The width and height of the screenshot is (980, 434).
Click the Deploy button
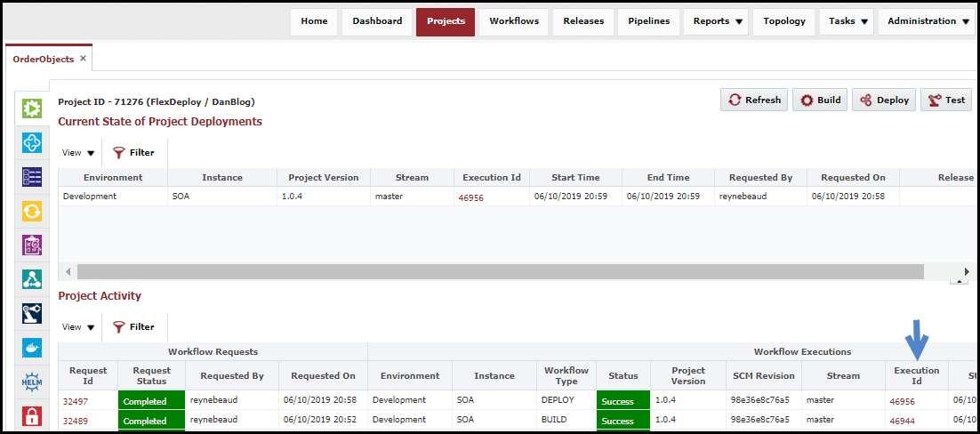[884, 100]
